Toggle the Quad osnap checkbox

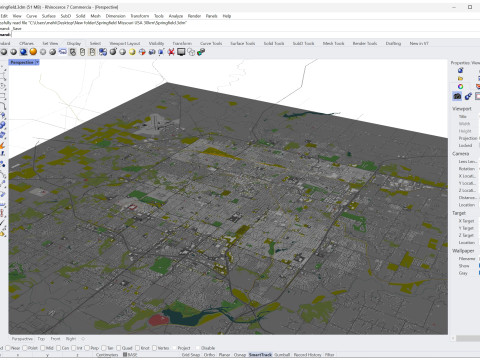click(x=118, y=348)
